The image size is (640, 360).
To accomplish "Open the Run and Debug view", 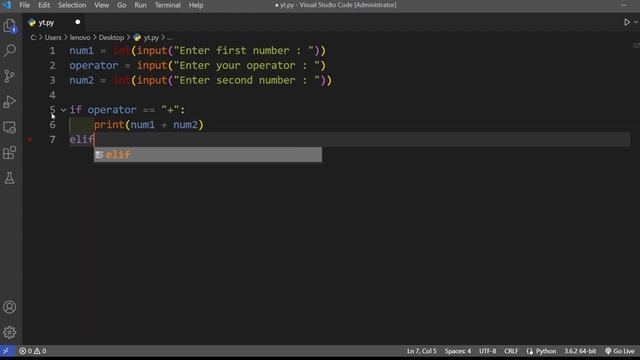I will 9,102.
